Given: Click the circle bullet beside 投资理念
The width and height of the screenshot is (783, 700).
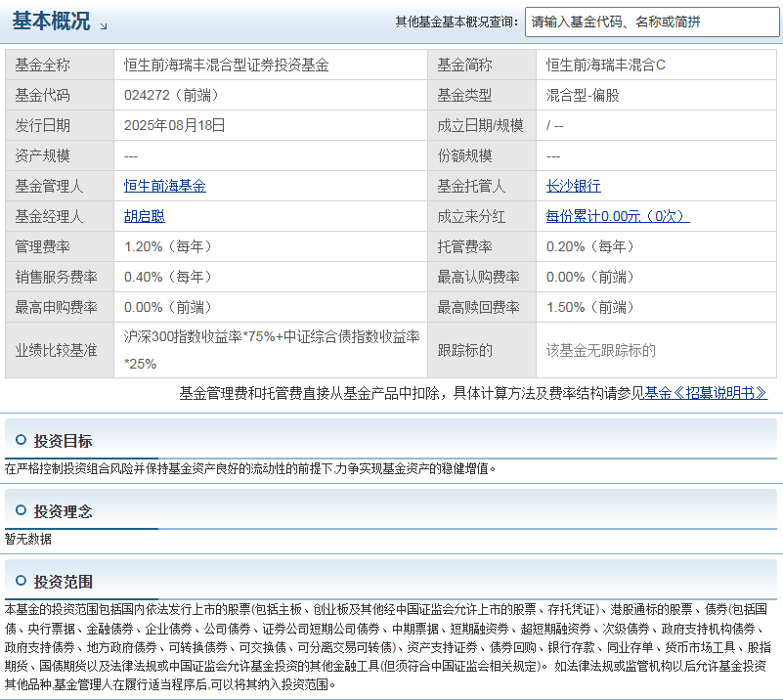Looking at the screenshot, I should coord(21,510).
